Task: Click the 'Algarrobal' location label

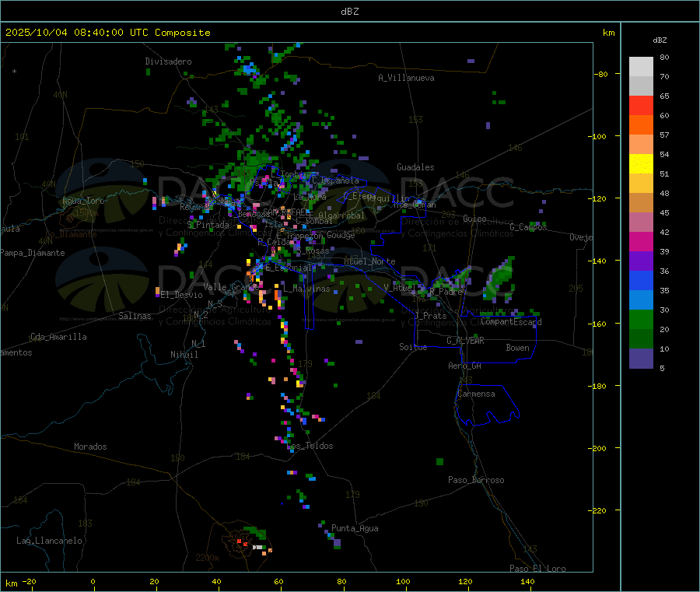Action: pos(341,215)
